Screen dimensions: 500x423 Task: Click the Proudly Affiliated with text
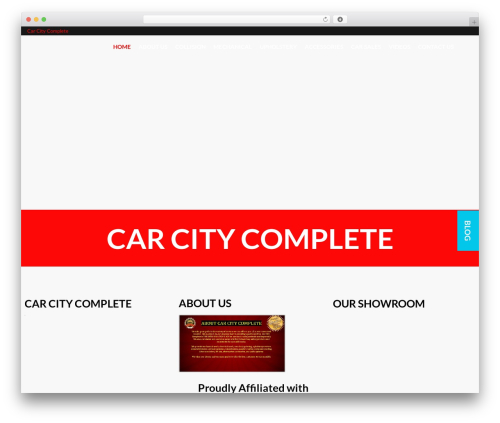point(253,388)
